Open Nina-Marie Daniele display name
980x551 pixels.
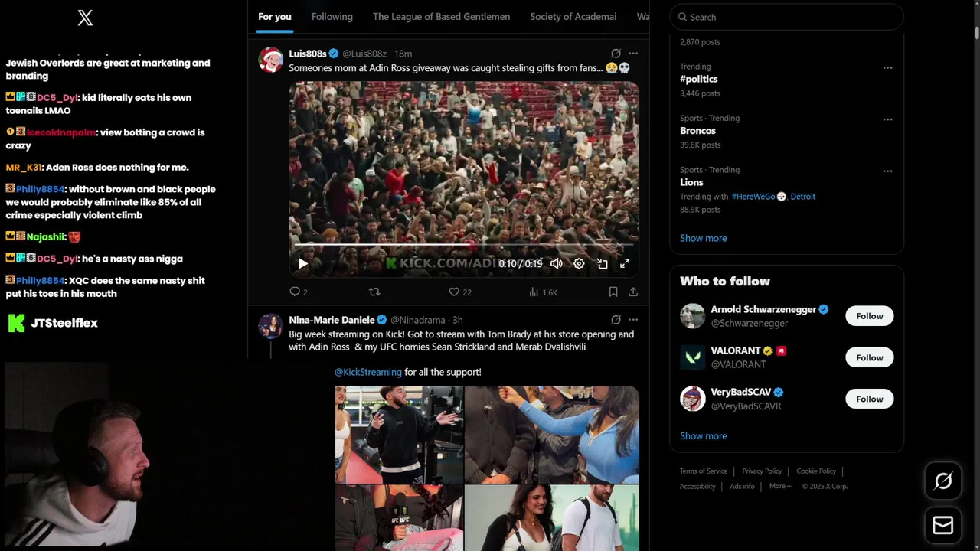coord(332,320)
